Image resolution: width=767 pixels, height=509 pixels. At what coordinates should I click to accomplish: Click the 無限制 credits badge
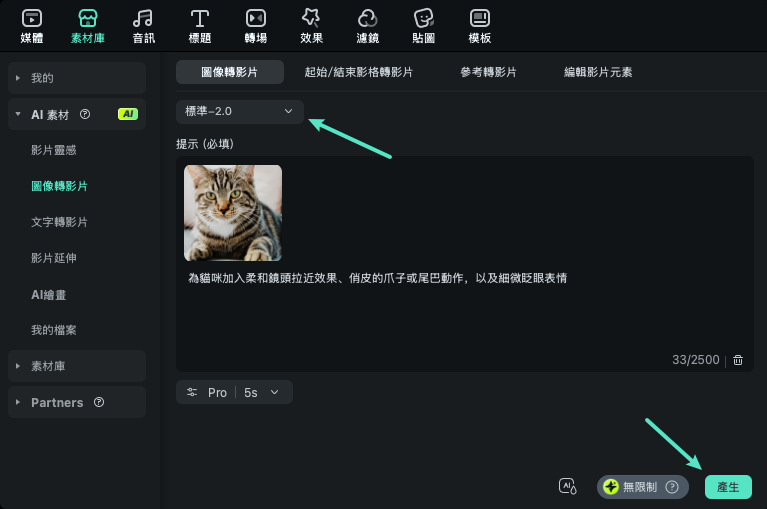coord(643,487)
